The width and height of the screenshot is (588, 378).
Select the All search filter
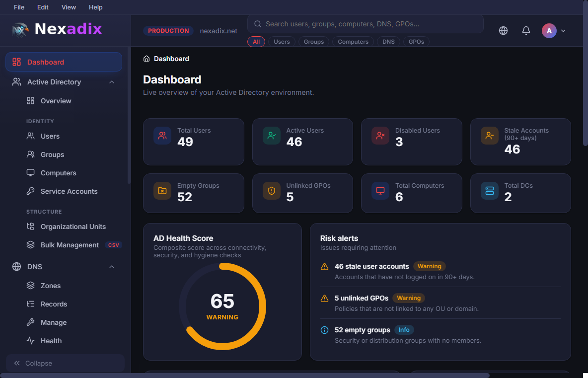[256, 42]
